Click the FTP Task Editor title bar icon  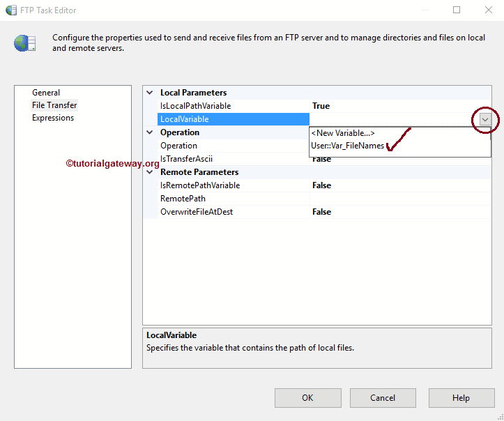pos(11,10)
